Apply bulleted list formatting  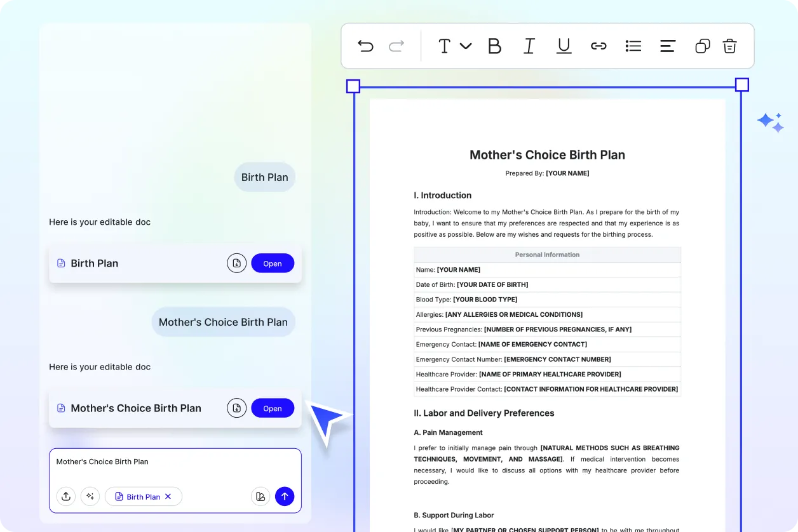tap(633, 46)
